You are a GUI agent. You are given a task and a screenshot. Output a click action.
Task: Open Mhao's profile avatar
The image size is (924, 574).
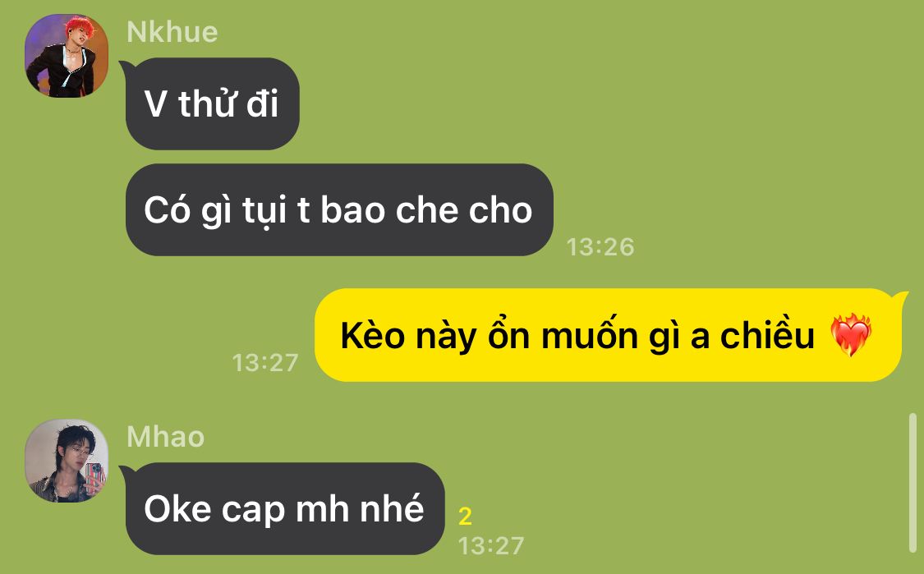pos(67,461)
